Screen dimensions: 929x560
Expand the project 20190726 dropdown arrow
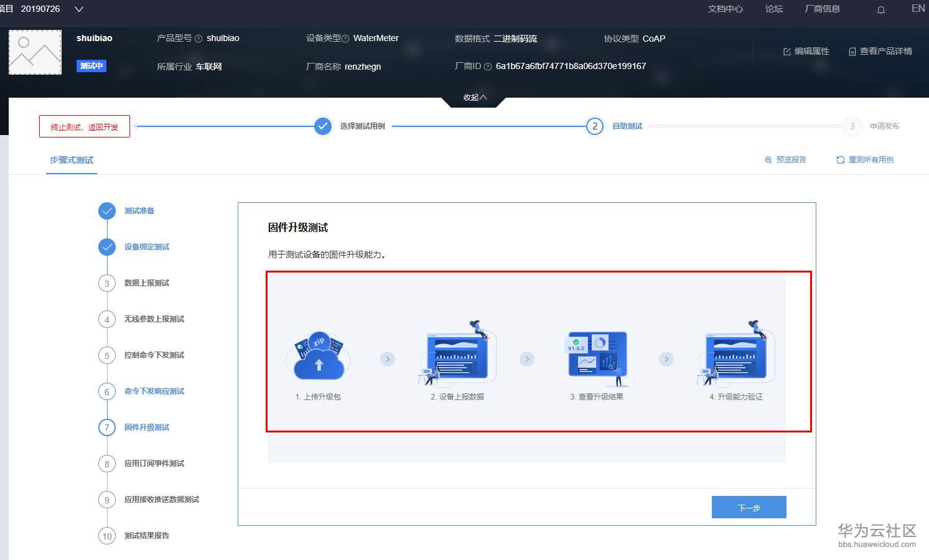pos(79,9)
